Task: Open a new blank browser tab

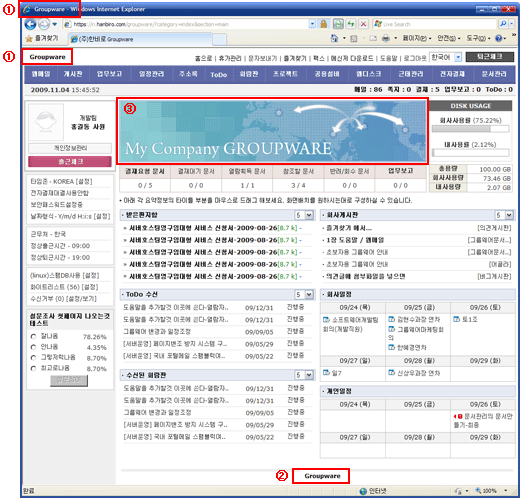Action: click(x=219, y=39)
